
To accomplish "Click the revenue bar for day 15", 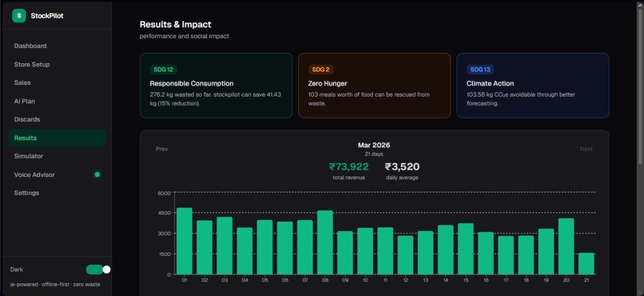I will tap(465, 249).
